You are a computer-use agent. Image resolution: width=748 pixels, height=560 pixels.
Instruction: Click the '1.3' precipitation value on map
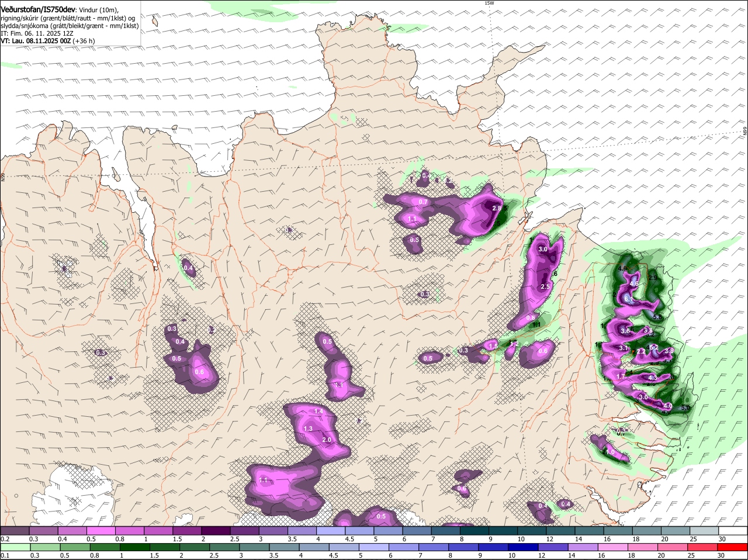(x=309, y=428)
